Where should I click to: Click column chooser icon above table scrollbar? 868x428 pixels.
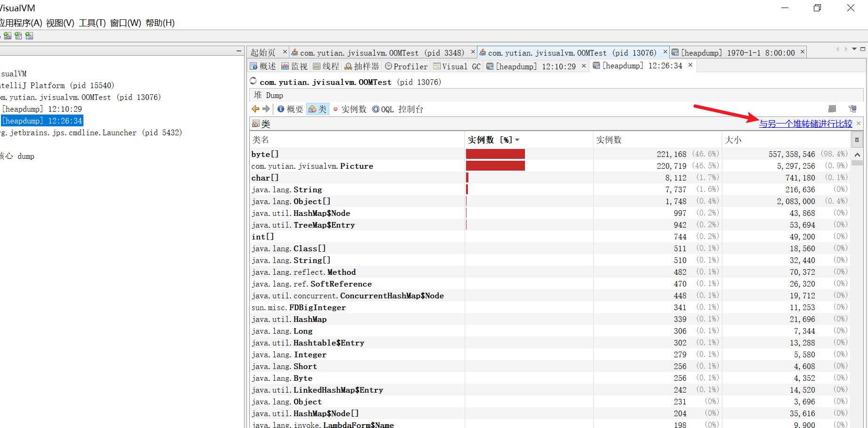857,140
